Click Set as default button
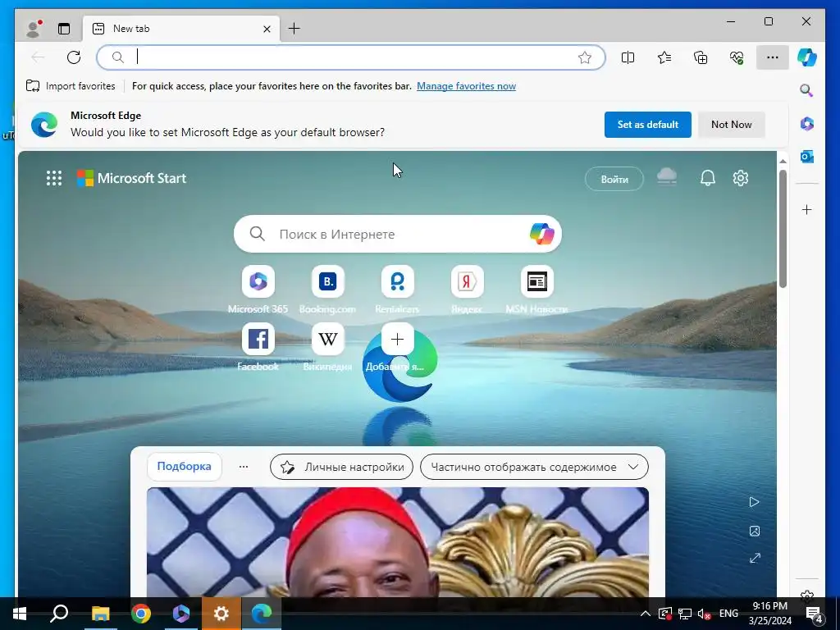The height and width of the screenshot is (630, 840). coord(648,125)
